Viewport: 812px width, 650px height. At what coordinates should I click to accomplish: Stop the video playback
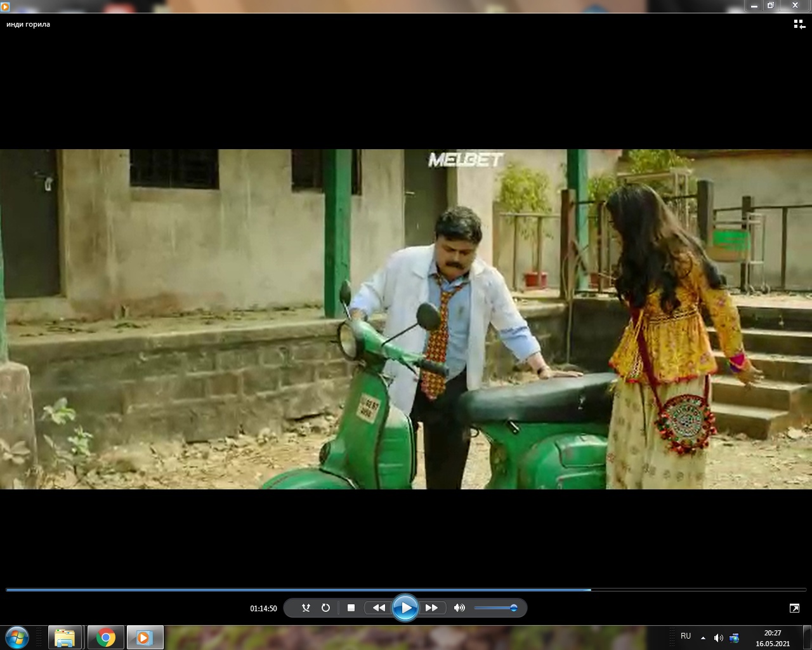pyautogui.click(x=351, y=607)
